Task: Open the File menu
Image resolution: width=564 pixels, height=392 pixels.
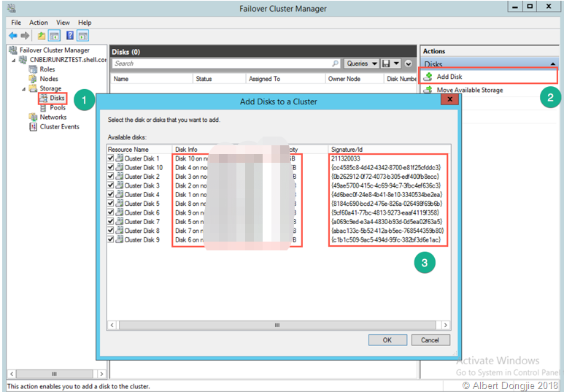Action: tap(16, 23)
